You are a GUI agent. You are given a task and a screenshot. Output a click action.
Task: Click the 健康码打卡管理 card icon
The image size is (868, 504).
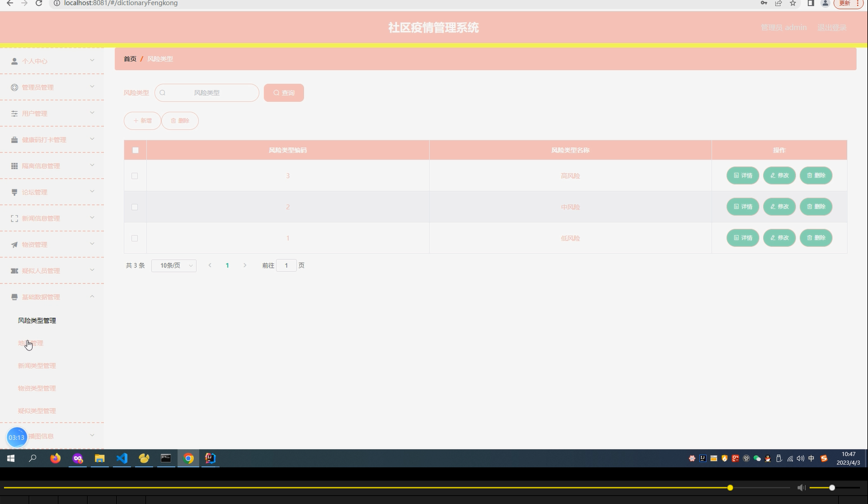click(14, 139)
